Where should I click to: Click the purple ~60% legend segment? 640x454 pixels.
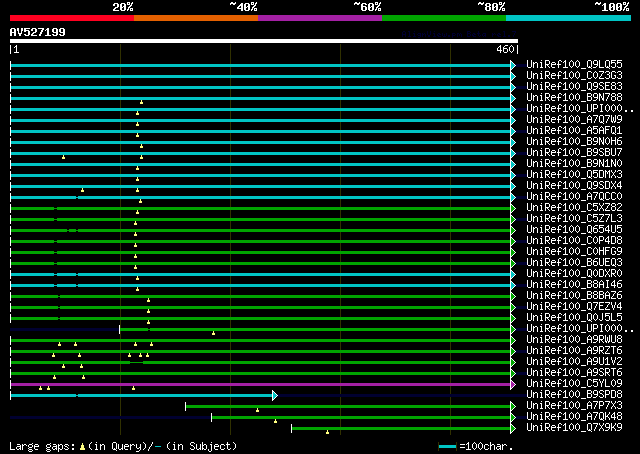coord(319,18)
